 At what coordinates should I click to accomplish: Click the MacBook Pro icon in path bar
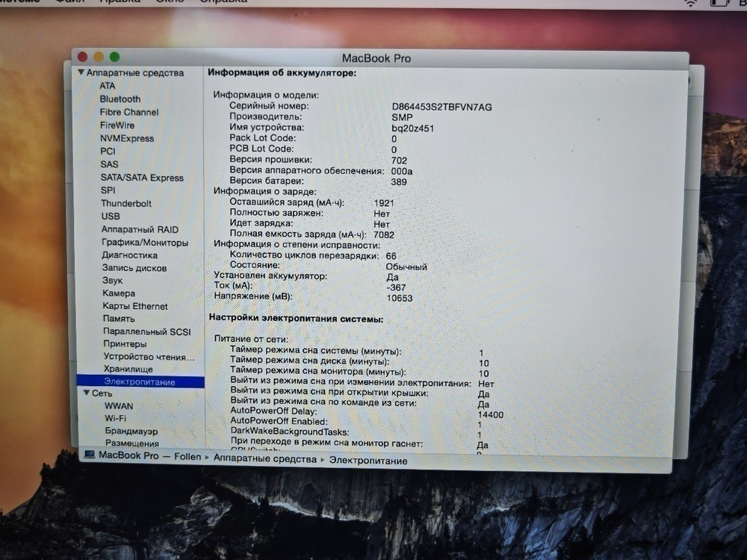tap(90, 455)
